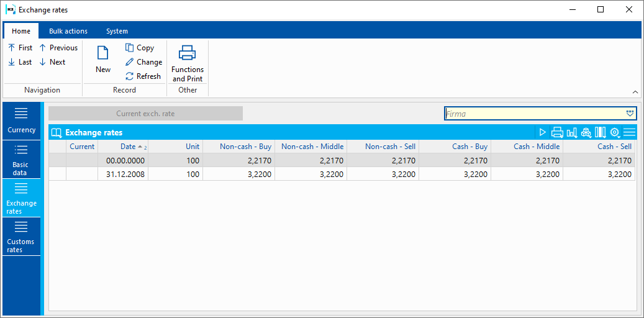
Task: Click the Non-cash - Buy column header
Action: click(239, 146)
